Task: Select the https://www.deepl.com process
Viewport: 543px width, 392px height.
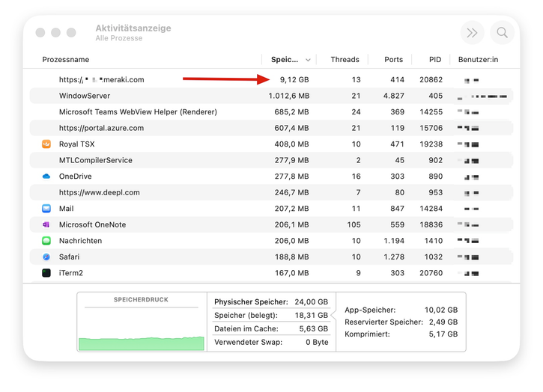Action: tap(100, 192)
